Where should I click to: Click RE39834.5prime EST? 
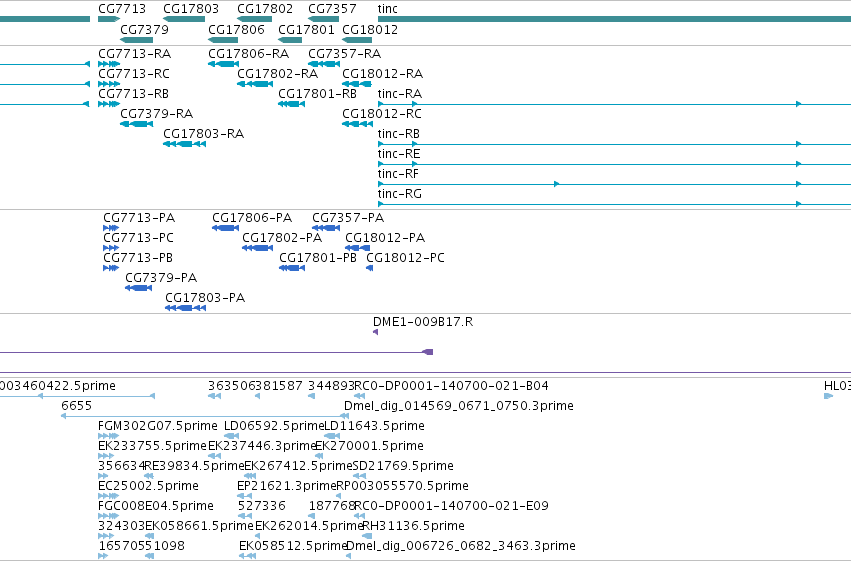195,467
